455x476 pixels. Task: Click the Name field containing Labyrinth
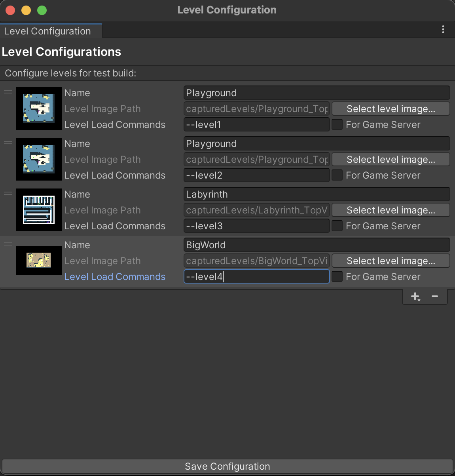coord(317,194)
